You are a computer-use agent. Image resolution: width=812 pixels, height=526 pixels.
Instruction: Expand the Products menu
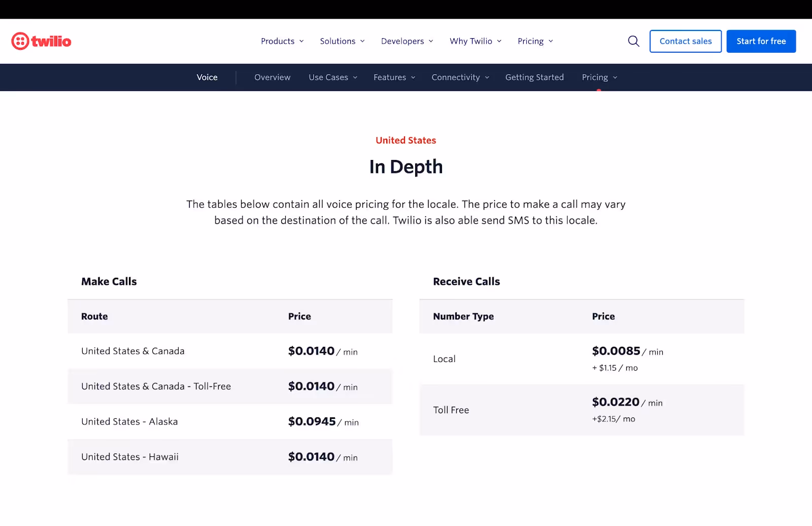282,41
